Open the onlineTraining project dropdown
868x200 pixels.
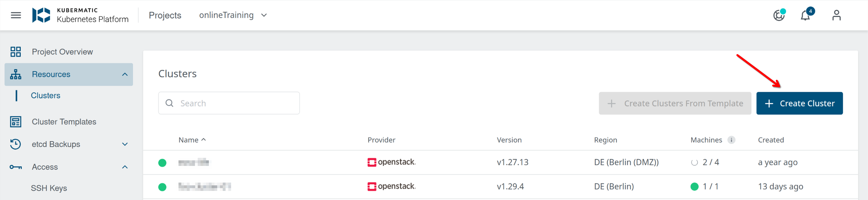point(233,15)
